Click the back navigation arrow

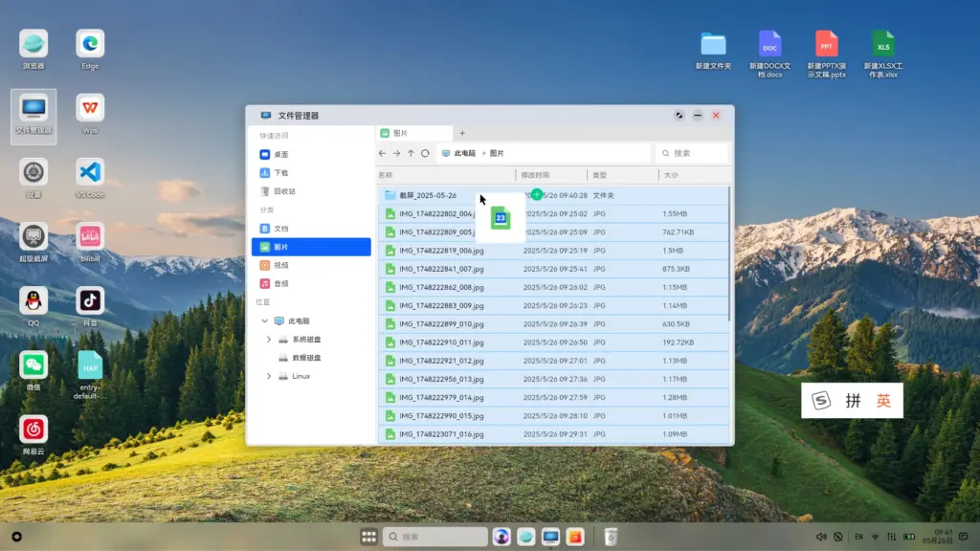pos(383,153)
